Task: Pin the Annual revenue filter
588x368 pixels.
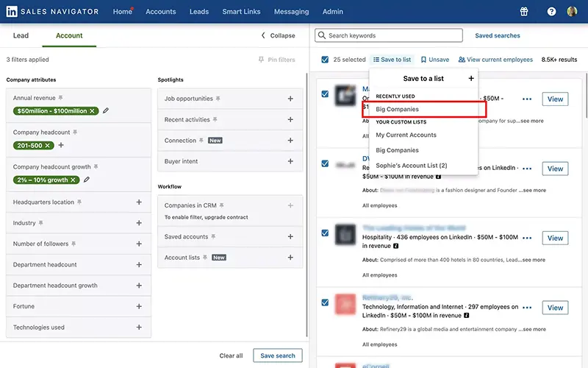Action: 60,98
